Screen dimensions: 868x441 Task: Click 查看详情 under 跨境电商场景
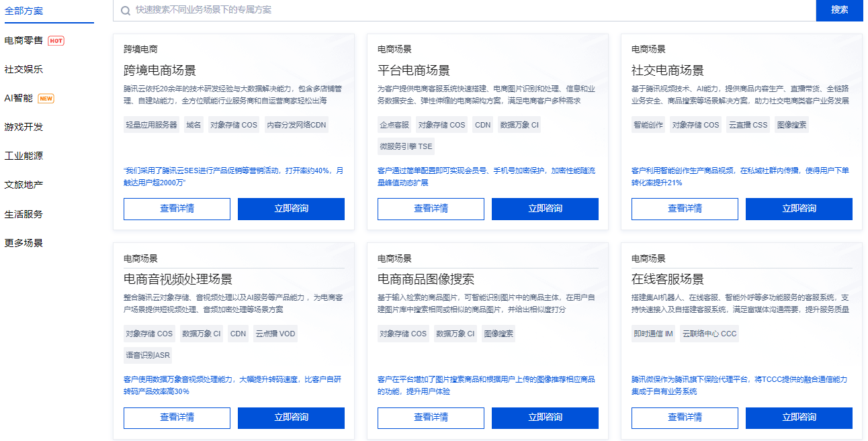[x=176, y=209]
